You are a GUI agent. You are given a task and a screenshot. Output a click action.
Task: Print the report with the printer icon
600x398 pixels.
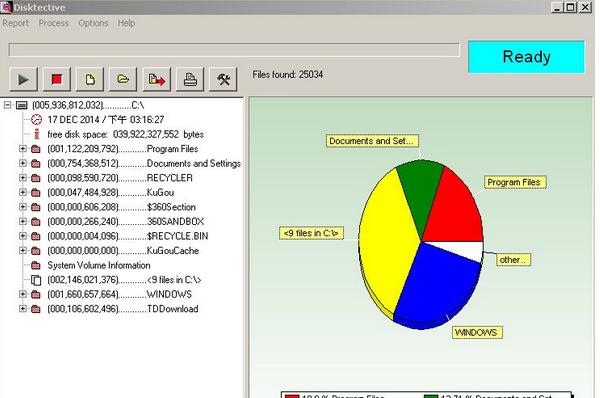point(190,79)
